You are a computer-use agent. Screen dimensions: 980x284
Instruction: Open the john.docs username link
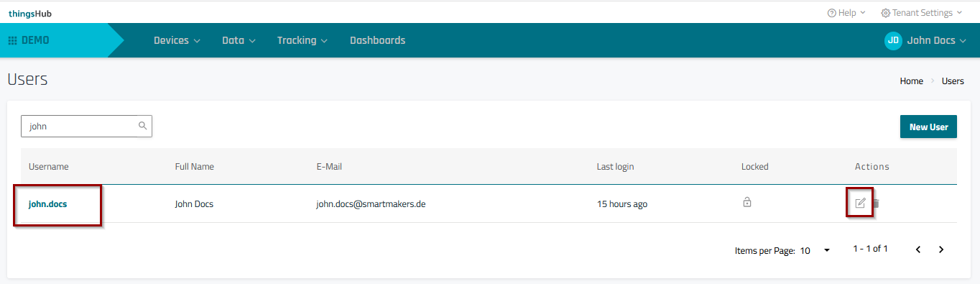47,204
